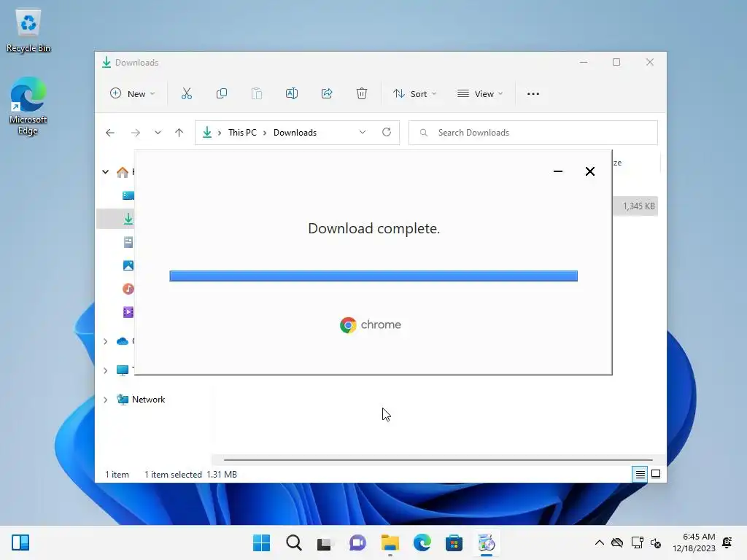
Task: Open the Windows Start menu
Action: [x=261, y=542]
